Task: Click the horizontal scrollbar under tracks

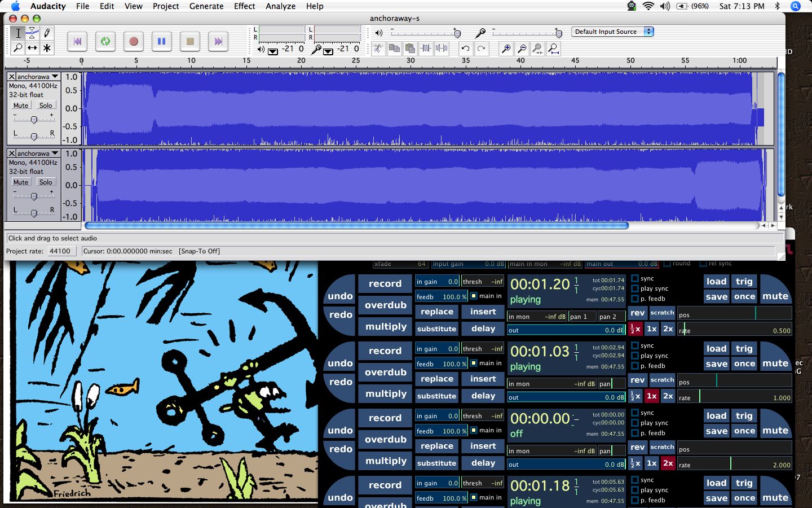Action: pyautogui.click(x=356, y=225)
